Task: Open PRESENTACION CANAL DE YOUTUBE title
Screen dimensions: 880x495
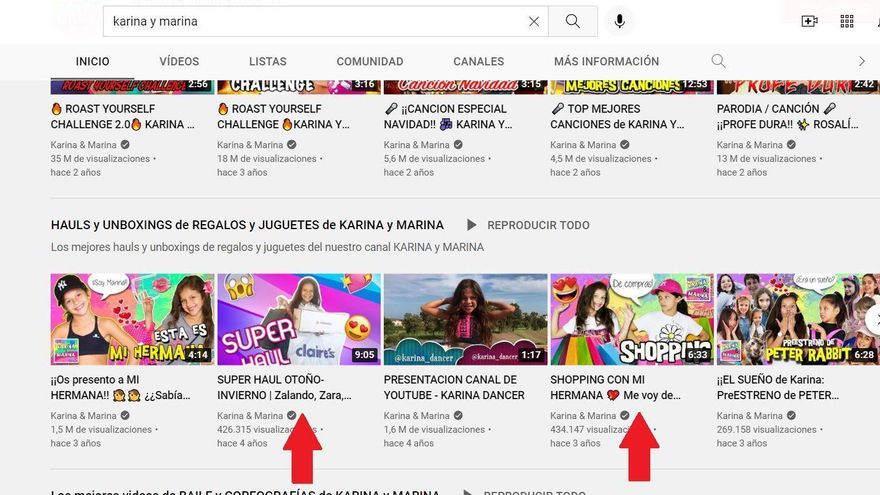Action: (x=454, y=387)
